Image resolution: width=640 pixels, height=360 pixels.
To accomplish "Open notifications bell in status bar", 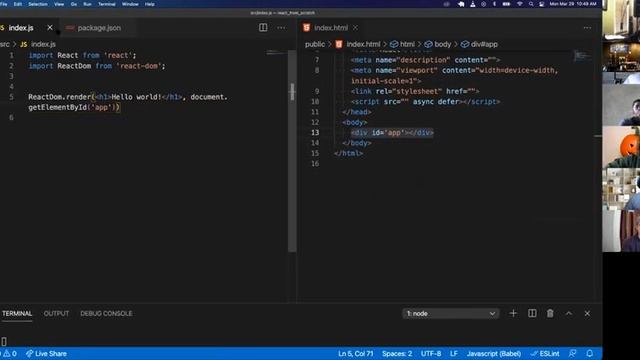I will tap(590, 353).
